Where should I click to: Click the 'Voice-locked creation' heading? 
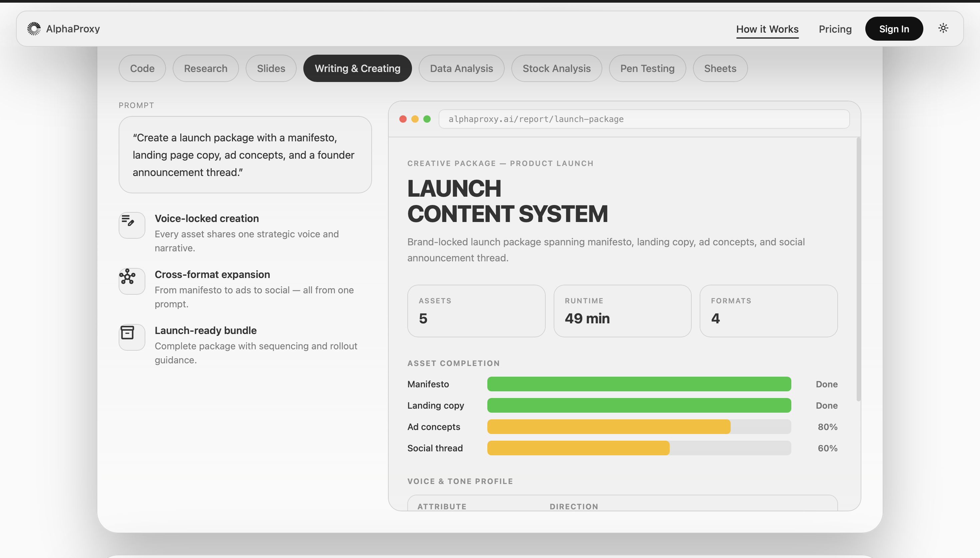click(x=206, y=218)
